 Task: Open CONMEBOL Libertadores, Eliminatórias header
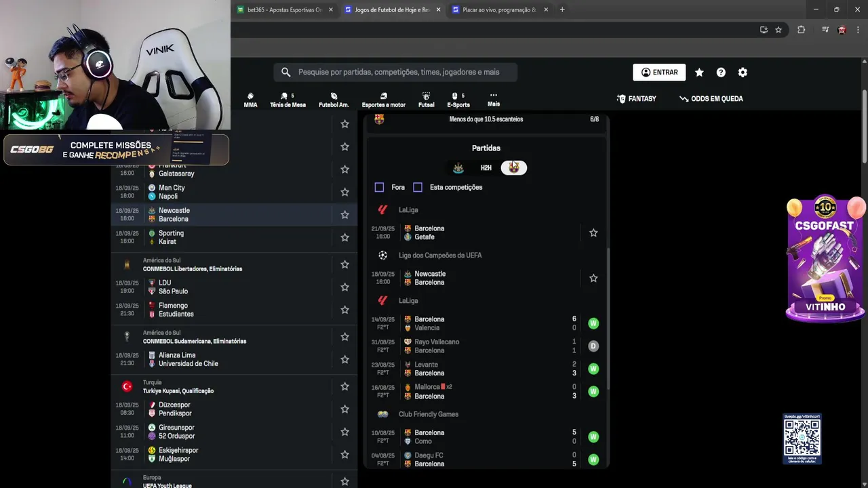point(192,269)
